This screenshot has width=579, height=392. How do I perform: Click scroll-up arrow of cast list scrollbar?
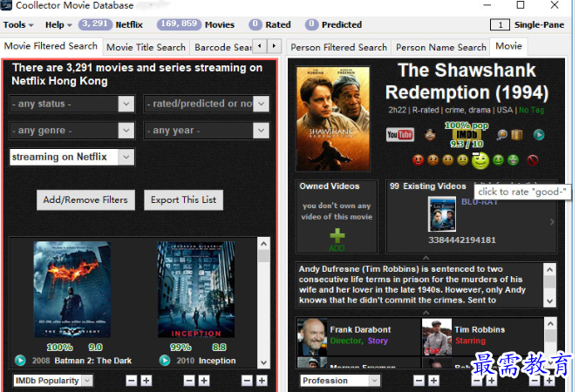pos(550,324)
